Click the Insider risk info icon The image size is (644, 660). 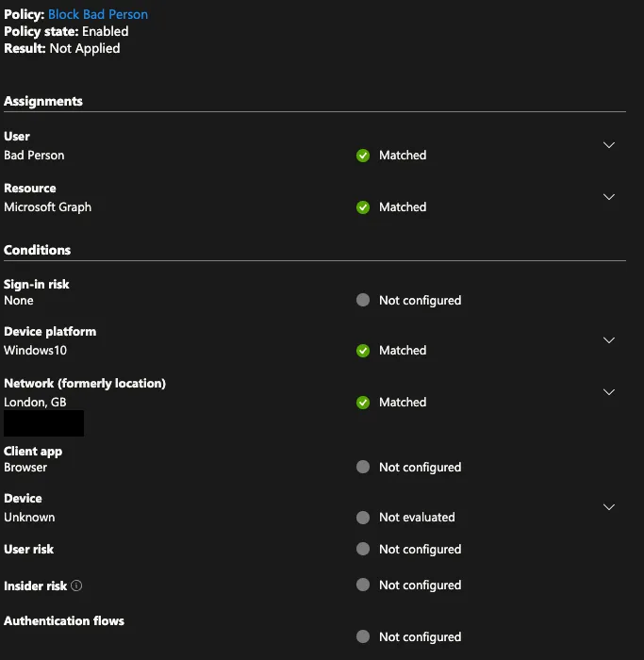click(76, 586)
